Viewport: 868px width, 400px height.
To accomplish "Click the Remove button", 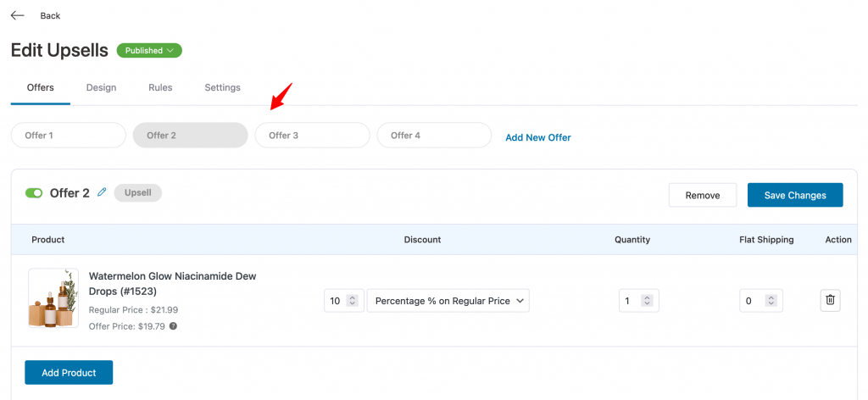I will click(703, 195).
